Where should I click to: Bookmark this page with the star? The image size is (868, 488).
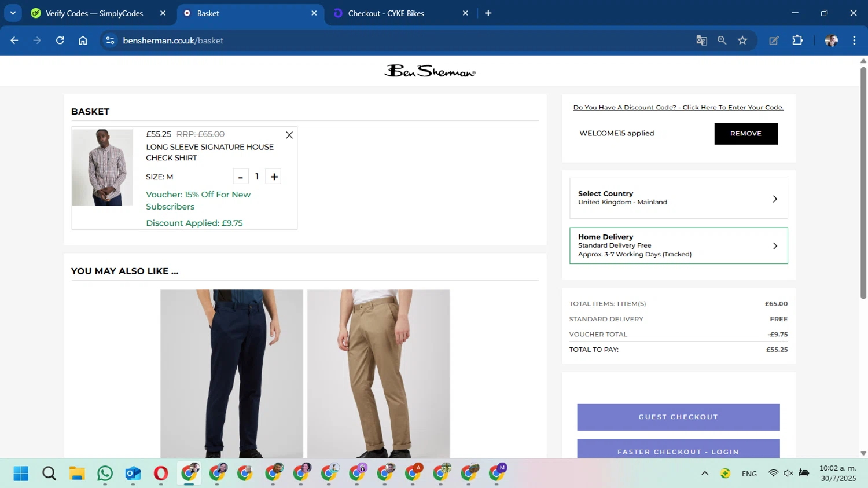742,41
